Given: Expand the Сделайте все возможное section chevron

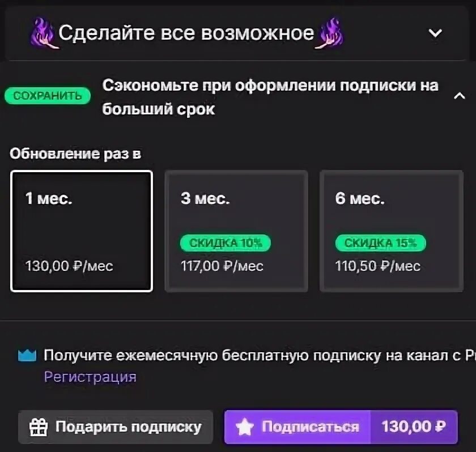Looking at the screenshot, I should tap(435, 33).
